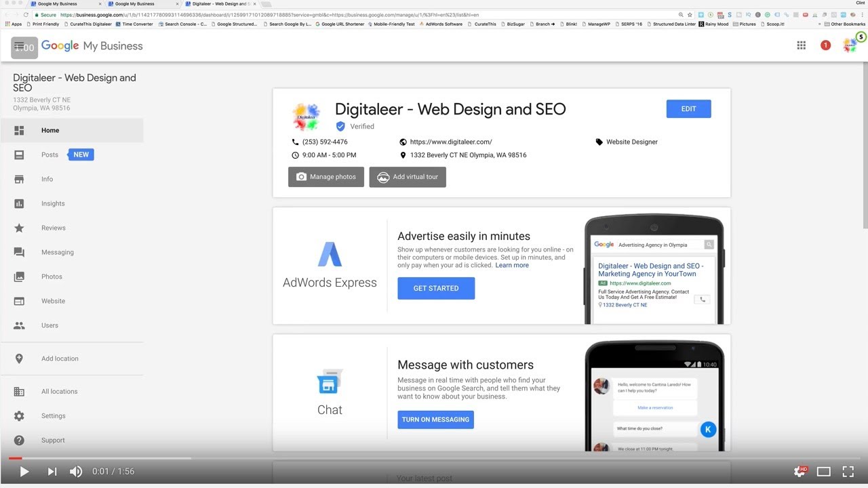Click GET STARTED for AdWords Express
The width and height of the screenshot is (868, 488).
click(436, 288)
